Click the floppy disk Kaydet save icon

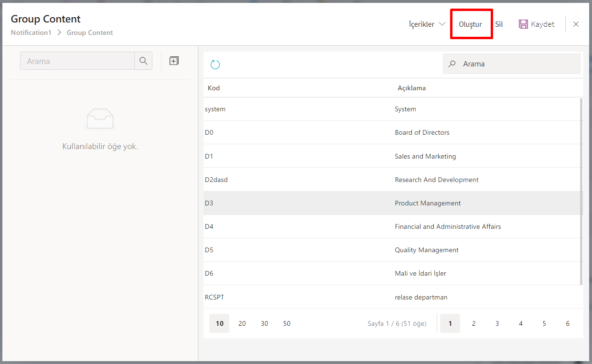click(523, 24)
